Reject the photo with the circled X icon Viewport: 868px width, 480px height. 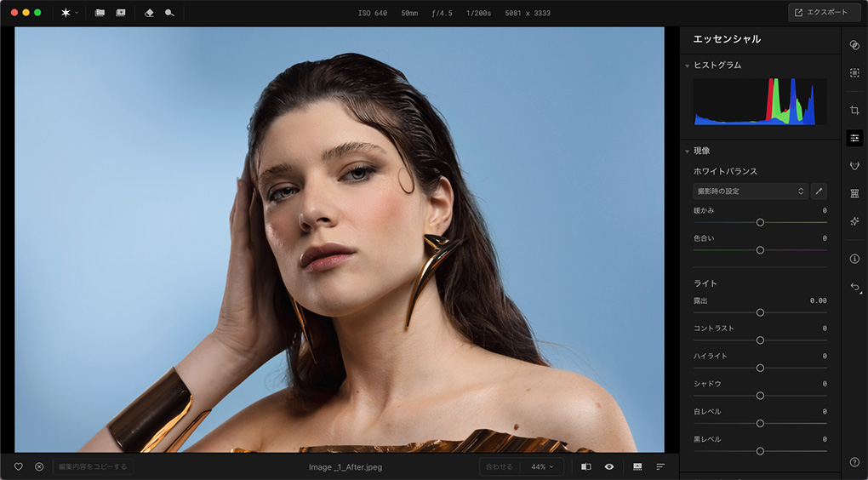pos(39,466)
